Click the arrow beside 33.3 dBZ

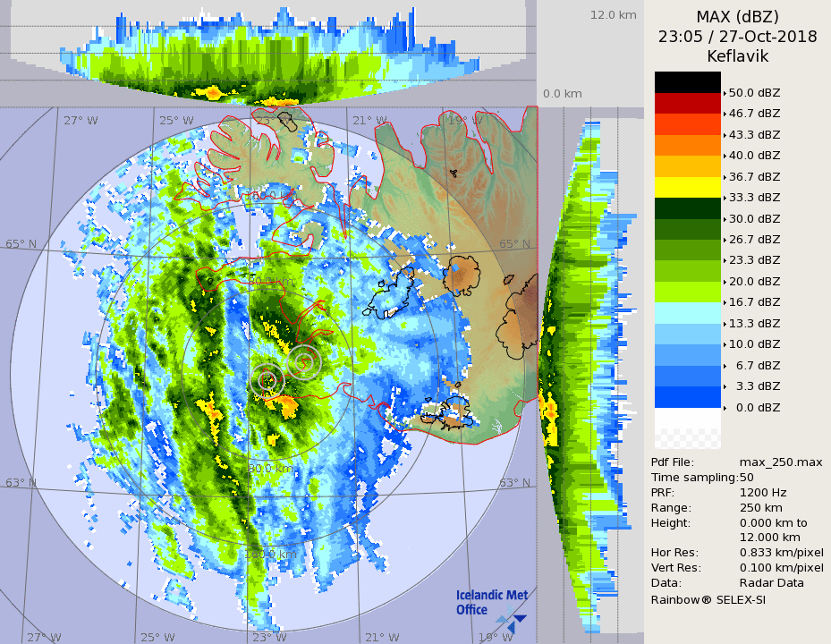tap(725, 198)
